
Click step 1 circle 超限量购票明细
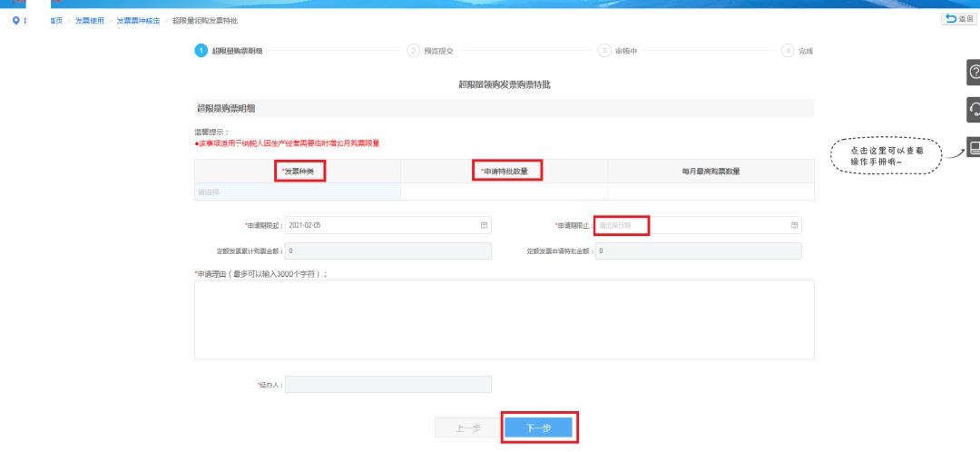[x=201, y=50]
